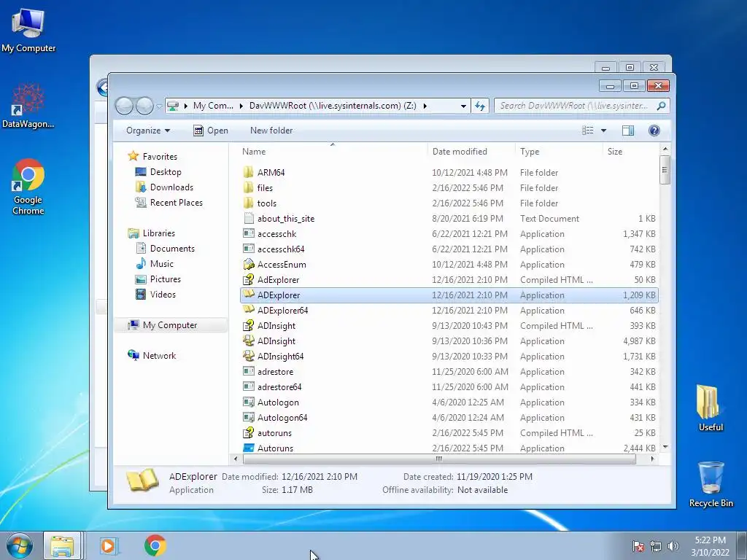
Task: Click the vertical scrollbar down arrow
Action: [665, 447]
